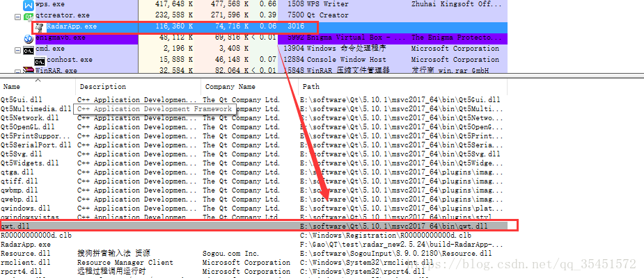Select Qt5Multimedia.dll in the DLL list
Screen dimensions: 644x278
pos(36,108)
